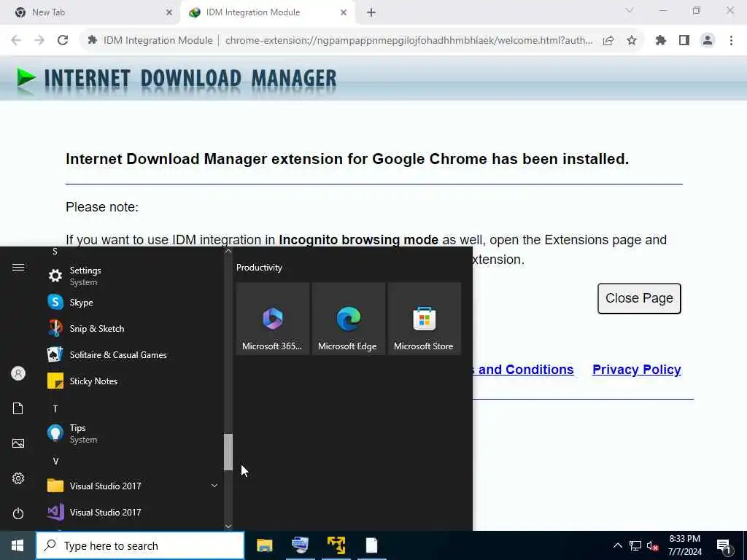747x560 pixels.
Task: Click the app list scroll-down arrow
Action: [228, 526]
